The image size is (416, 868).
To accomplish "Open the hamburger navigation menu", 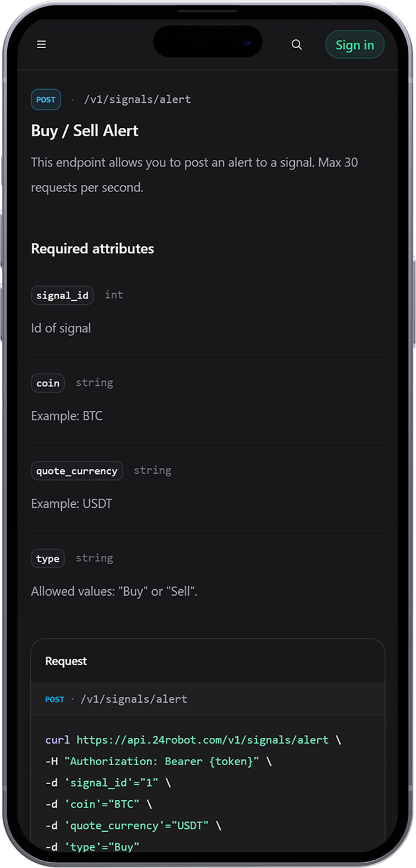I will (x=41, y=45).
